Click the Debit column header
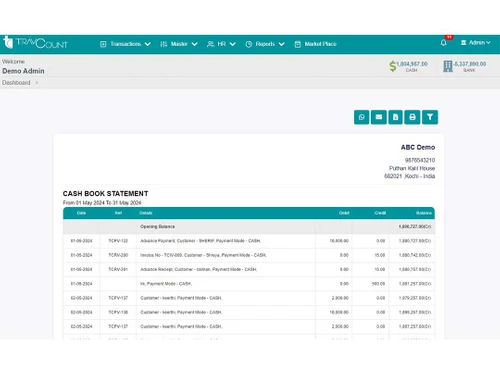Viewport: 500px width, 375px height. click(344, 213)
